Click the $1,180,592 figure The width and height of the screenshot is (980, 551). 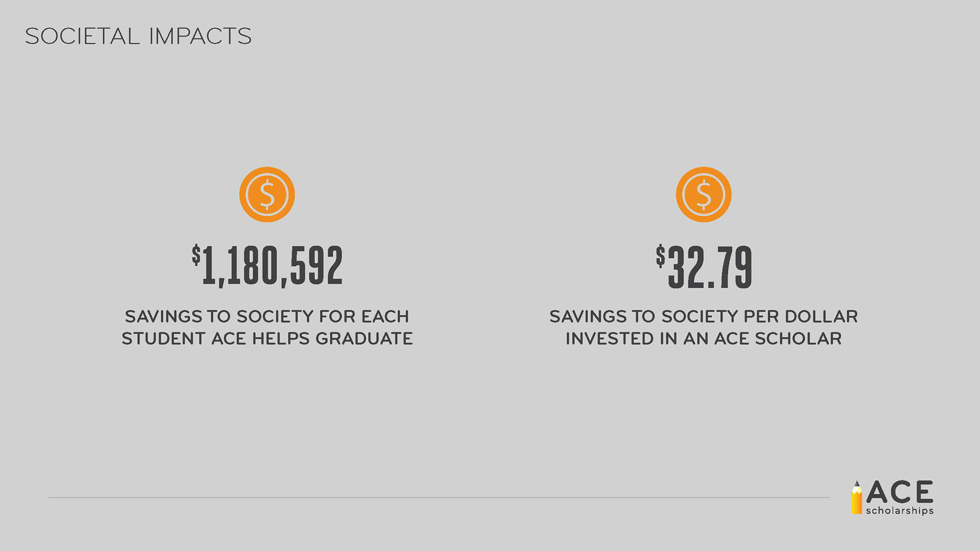tap(267, 266)
